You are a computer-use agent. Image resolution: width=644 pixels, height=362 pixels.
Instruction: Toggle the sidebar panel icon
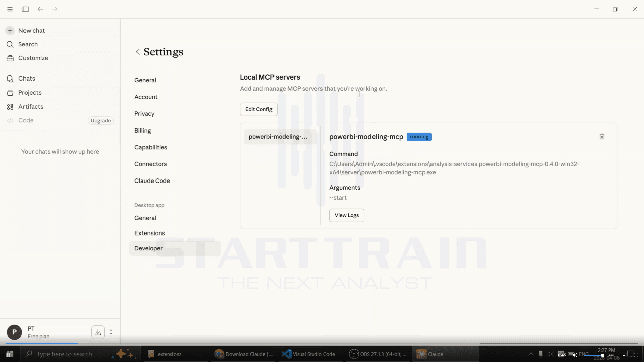coord(25,9)
